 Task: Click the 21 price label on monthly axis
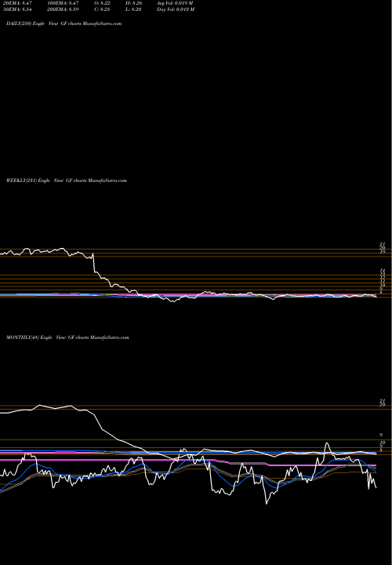pyautogui.click(x=383, y=401)
